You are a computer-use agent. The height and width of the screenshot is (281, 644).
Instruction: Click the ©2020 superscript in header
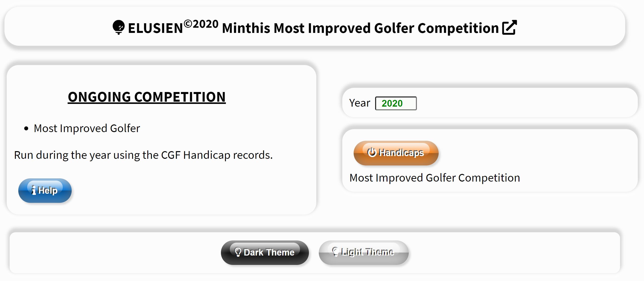tap(201, 24)
